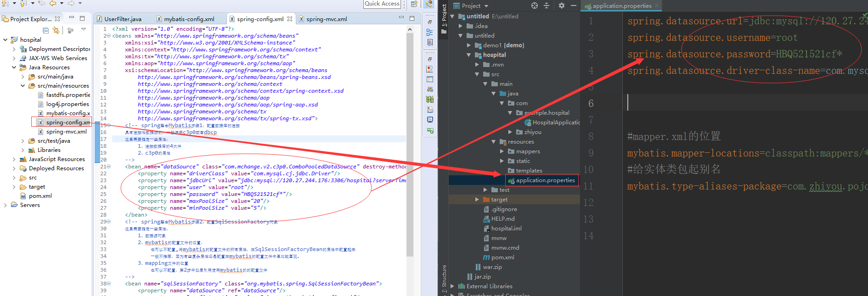Fold the sqlSessionFactory bean at line 38
The height and width of the screenshot is (296, 868).
coord(109,284)
